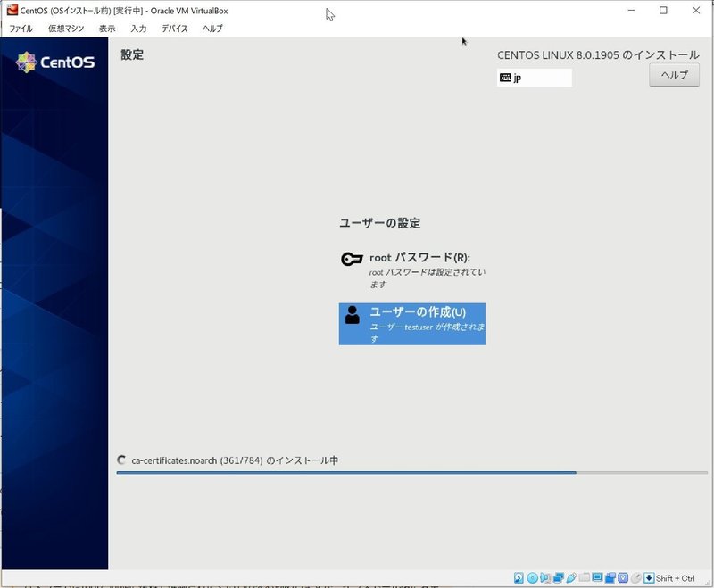Screen dimensions: 714x588
Task: Click the Shift + Ctrl host key label
Action: coord(676,578)
